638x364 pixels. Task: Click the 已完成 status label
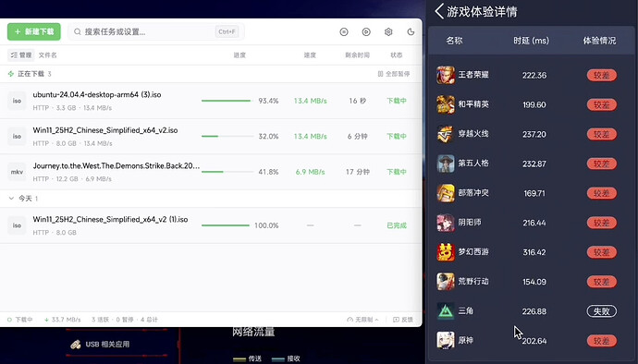tap(397, 225)
